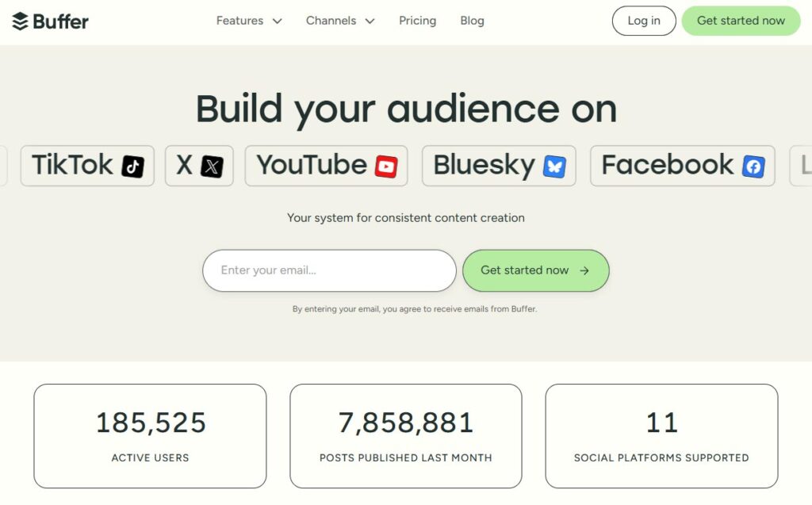Click the 7,858,881 posts published figure
Image resolution: width=812 pixels, height=505 pixels.
[406, 422]
